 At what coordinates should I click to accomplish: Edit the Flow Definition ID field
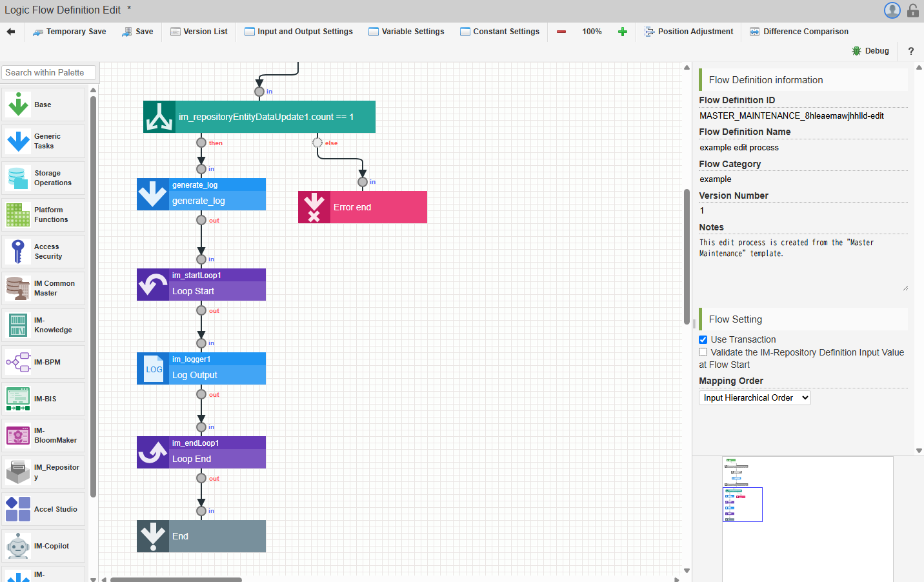pos(803,115)
